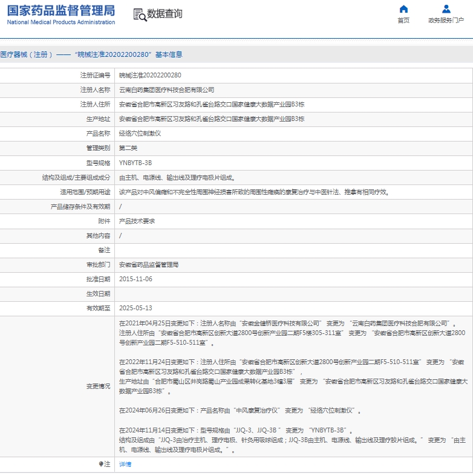473x476 pixels.
Task: Click the 产品储存条件及有效期 label
Action: click(x=80, y=207)
